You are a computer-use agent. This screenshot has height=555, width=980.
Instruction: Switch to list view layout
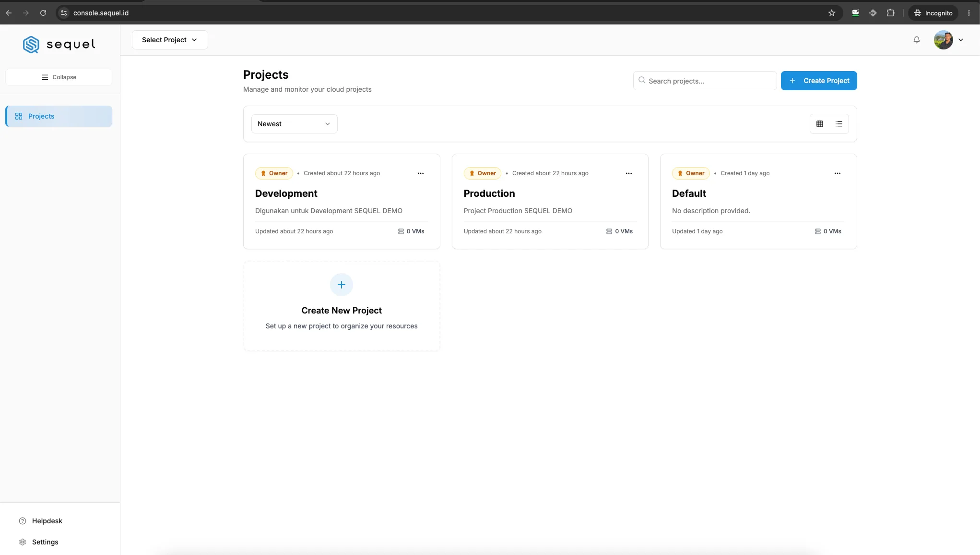tap(839, 124)
